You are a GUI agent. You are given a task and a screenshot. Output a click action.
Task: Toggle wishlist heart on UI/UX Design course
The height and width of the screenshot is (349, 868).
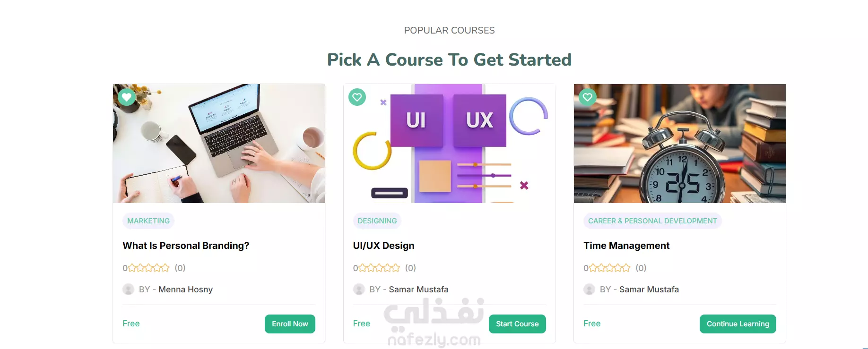pos(357,97)
